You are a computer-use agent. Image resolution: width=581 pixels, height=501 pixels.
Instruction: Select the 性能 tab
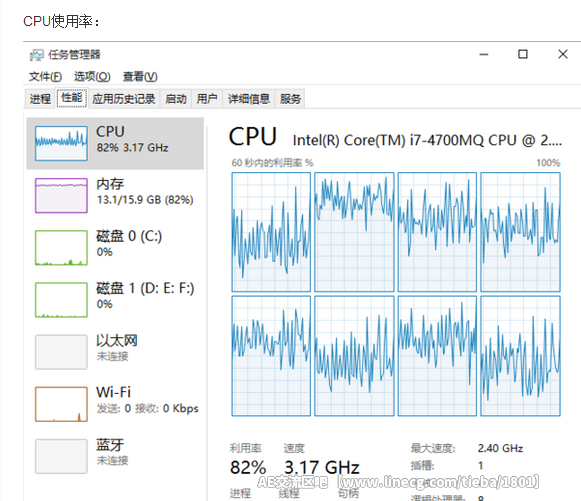click(72, 98)
